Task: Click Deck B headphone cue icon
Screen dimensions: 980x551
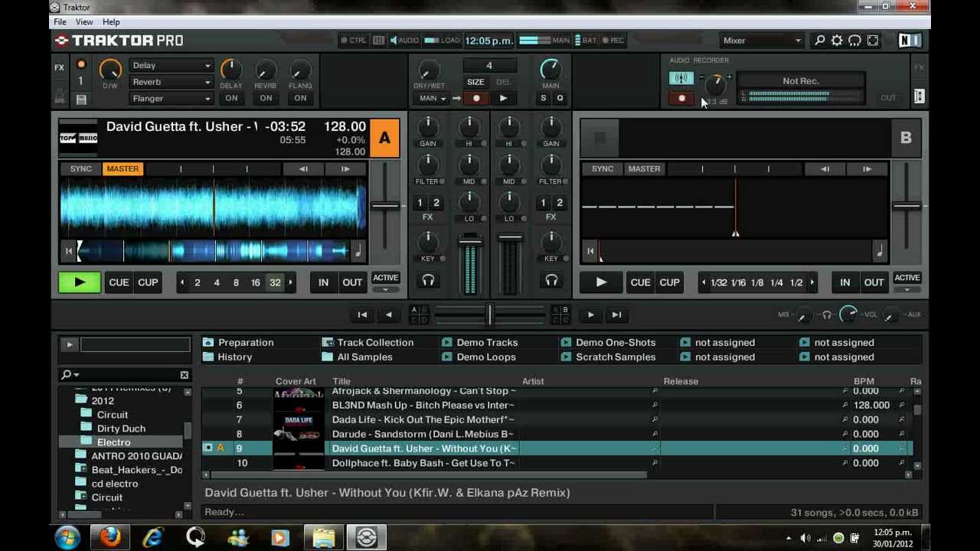Action: click(x=551, y=281)
